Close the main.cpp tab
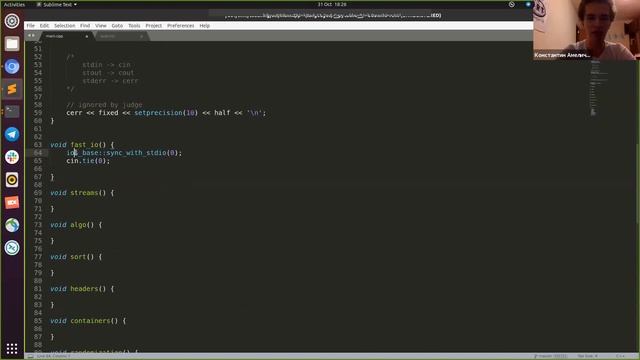The width and height of the screenshot is (640, 360). (87, 36)
